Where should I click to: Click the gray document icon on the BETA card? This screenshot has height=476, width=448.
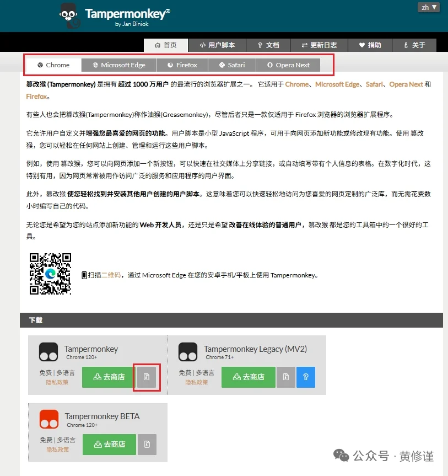tap(147, 445)
